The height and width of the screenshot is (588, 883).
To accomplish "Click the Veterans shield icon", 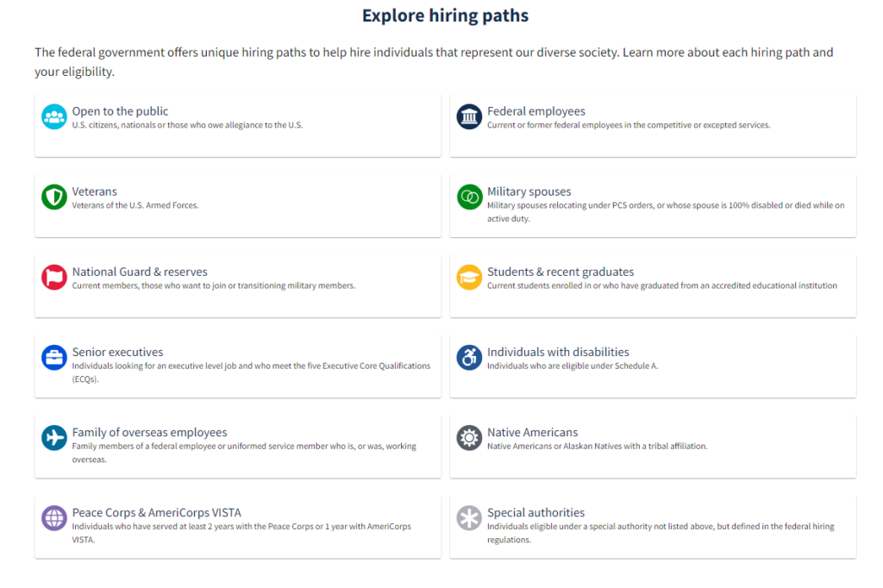I will pos(54,197).
